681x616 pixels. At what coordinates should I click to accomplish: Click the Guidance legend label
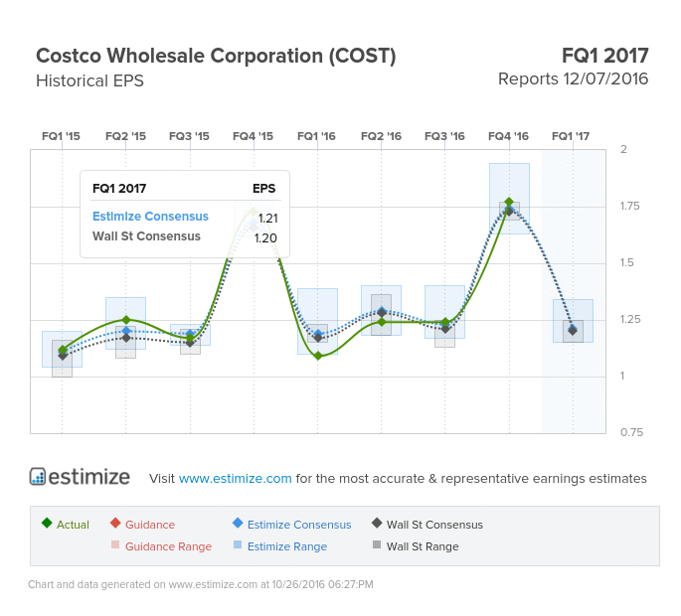[150, 525]
